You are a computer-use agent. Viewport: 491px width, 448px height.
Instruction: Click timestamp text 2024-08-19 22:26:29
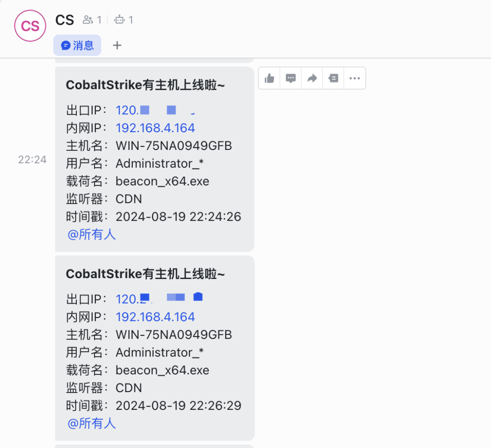(x=179, y=405)
